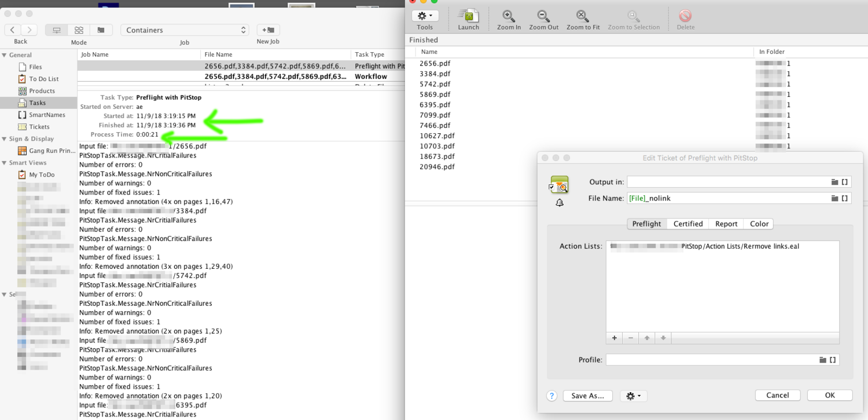Switch to the first Mode view icon
Screen dimensions: 868x420
click(57, 30)
